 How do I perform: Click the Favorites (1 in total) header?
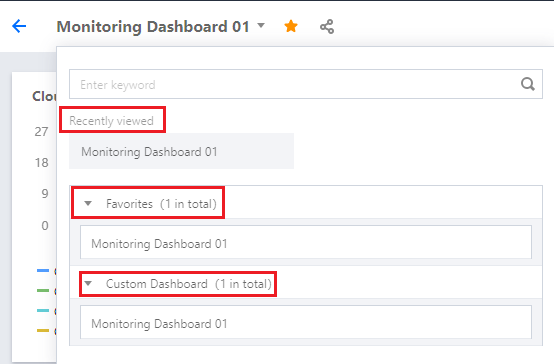coord(161,204)
